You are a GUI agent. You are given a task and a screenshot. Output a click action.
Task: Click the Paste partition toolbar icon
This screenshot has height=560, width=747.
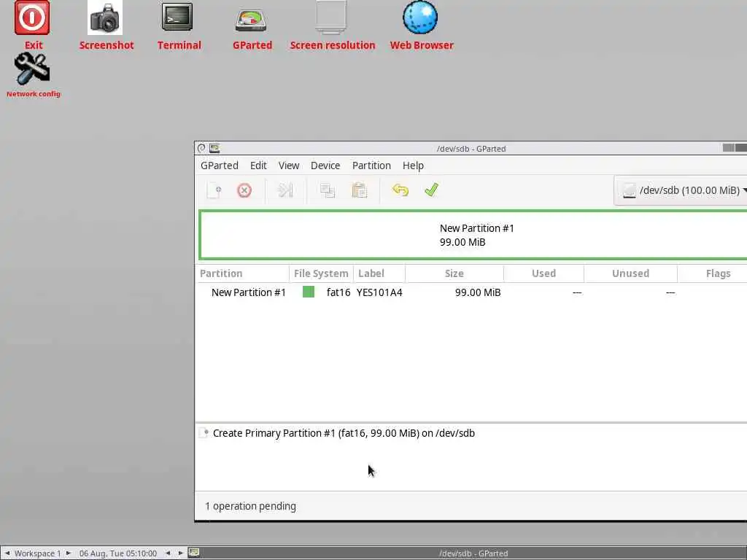pos(359,190)
